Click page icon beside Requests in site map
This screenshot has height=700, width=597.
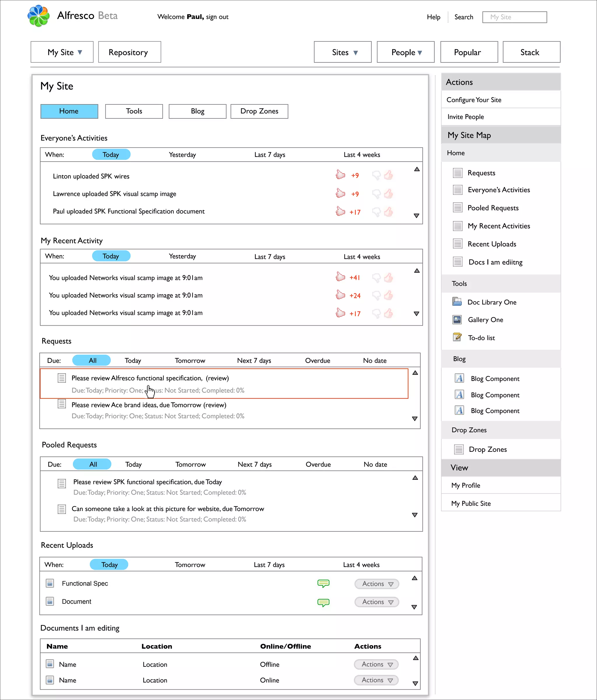[x=458, y=173]
